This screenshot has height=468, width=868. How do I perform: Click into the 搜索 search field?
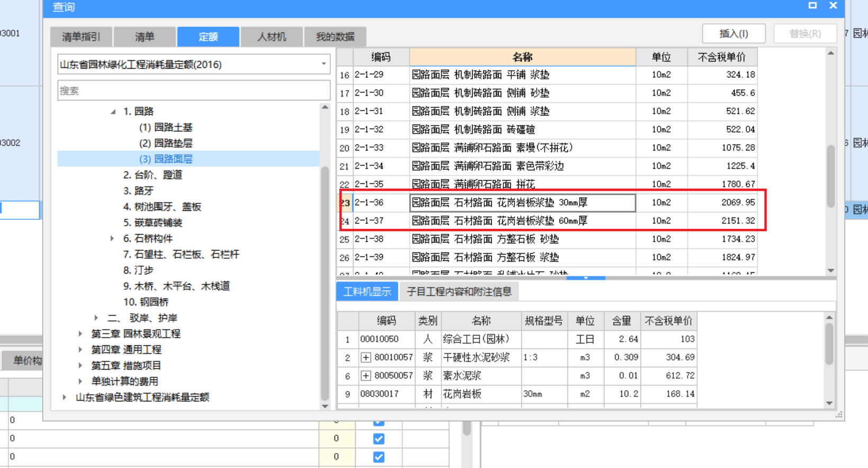pos(194,91)
